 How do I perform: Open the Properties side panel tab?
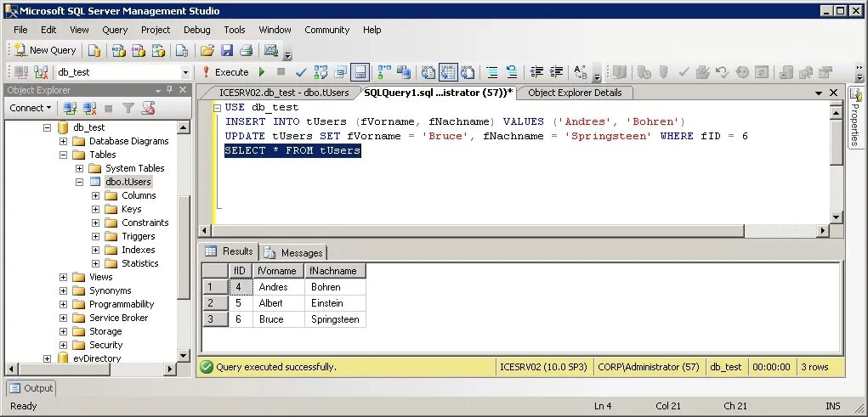click(856, 117)
